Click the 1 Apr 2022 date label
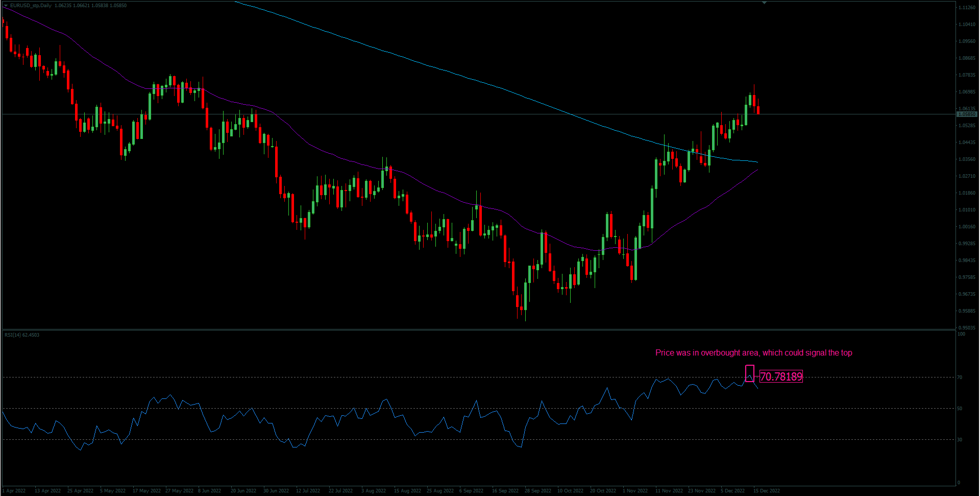The image size is (980, 496). coord(14,491)
